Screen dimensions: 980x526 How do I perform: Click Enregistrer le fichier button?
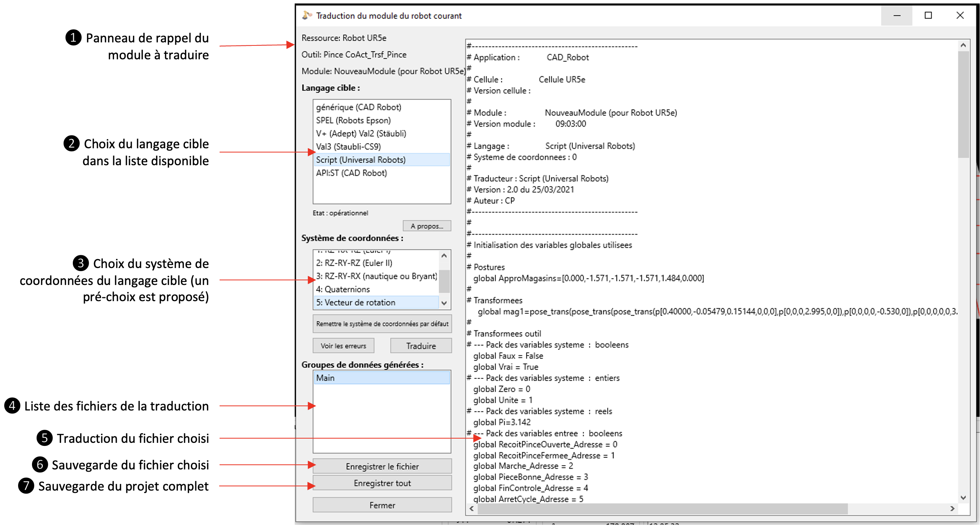point(382,466)
